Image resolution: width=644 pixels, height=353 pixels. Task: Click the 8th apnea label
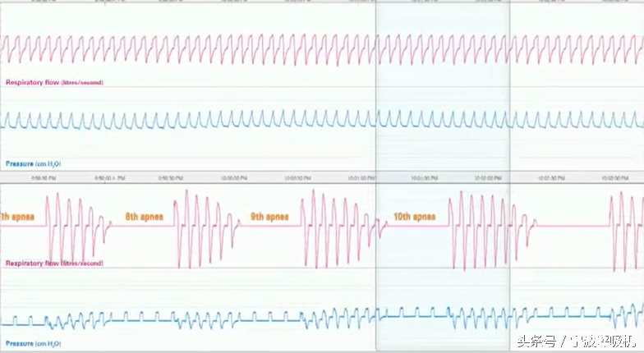click(x=145, y=217)
